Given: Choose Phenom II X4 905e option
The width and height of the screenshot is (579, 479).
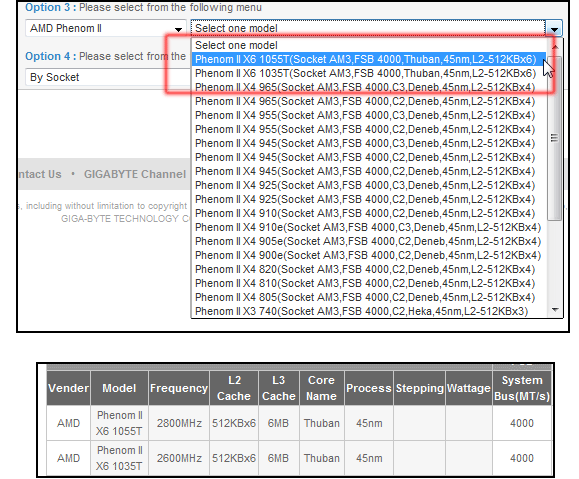Looking at the screenshot, I should (x=369, y=242).
